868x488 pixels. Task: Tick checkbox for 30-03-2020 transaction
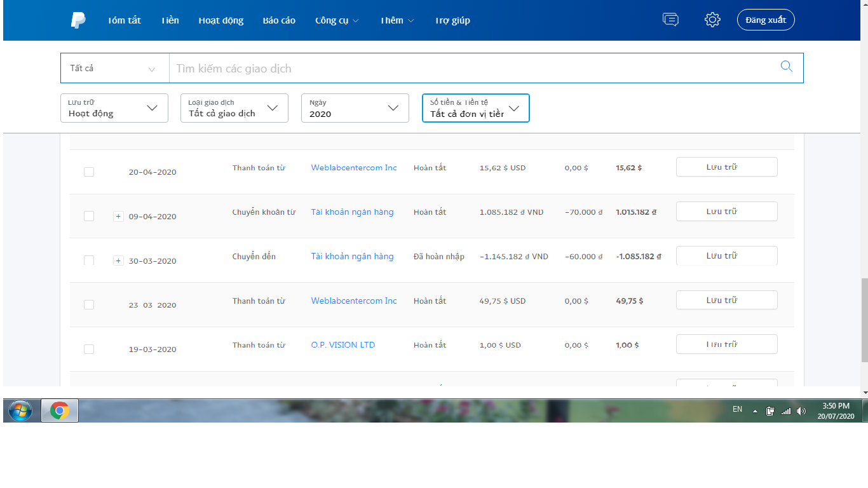pyautogui.click(x=89, y=261)
